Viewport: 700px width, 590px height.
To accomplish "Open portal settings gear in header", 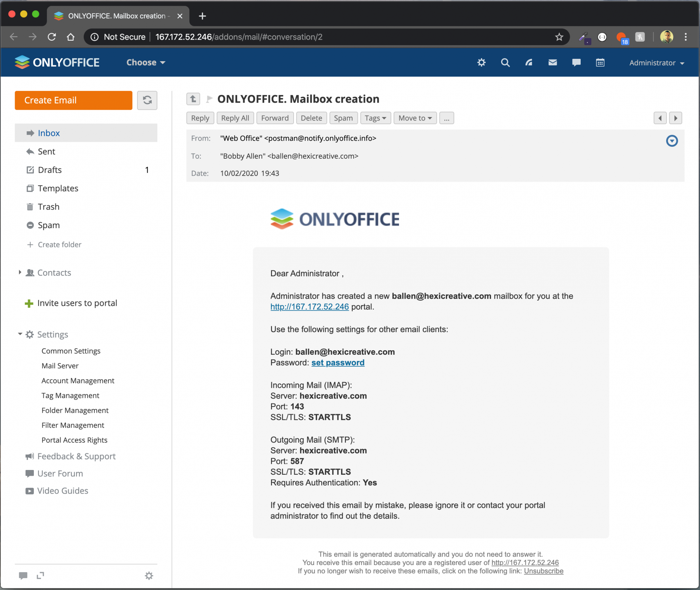I will (x=481, y=63).
